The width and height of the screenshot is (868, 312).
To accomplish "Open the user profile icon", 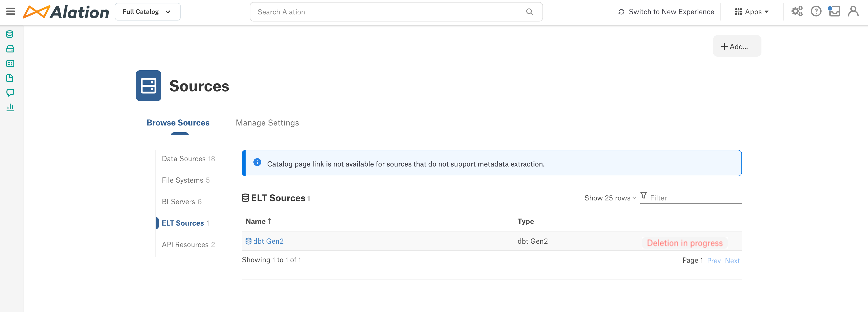I will [x=853, y=11].
